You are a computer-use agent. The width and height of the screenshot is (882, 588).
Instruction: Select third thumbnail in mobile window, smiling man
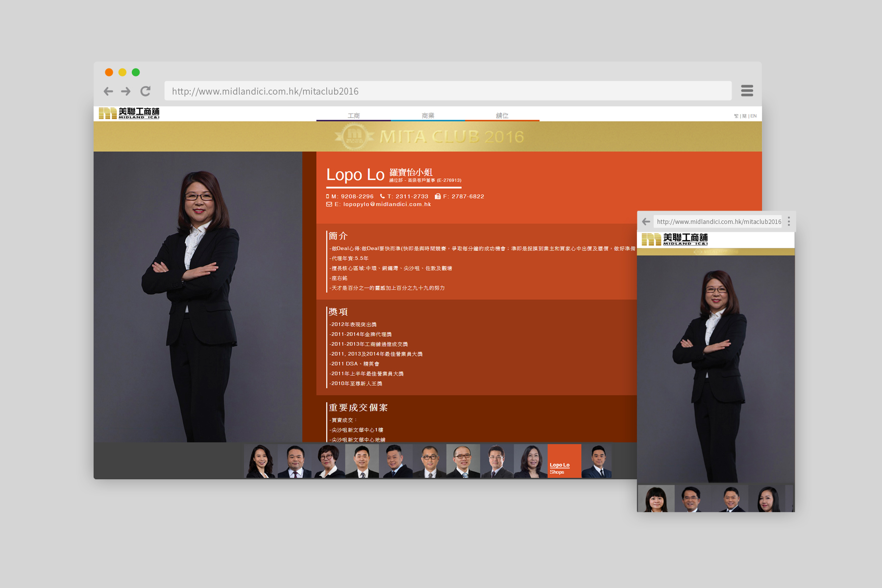coord(730,498)
